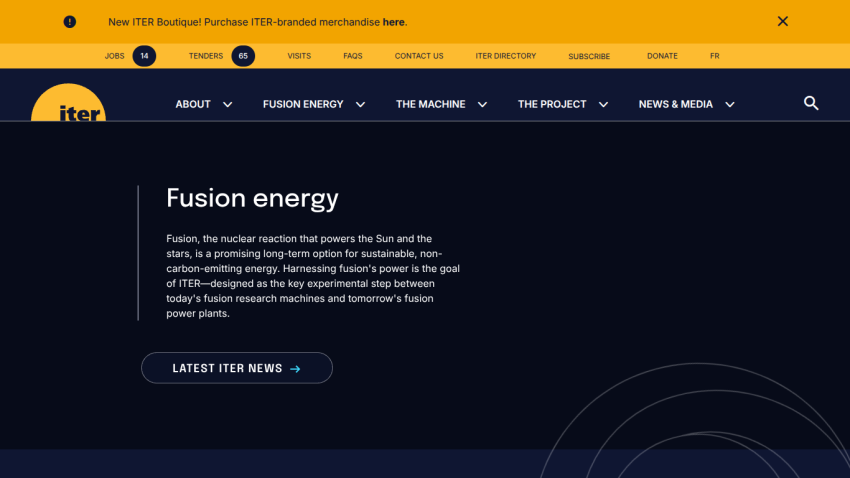Image resolution: width=850 pixels, height=478 pixels.
Task: Switch language to FR
Action: click(x=714, y=56)
